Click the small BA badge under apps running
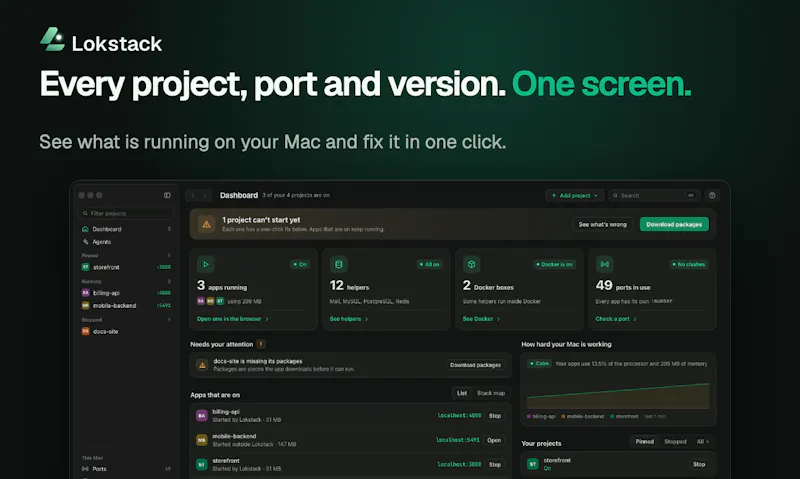The image size is (800, 479). coord(201,301)
